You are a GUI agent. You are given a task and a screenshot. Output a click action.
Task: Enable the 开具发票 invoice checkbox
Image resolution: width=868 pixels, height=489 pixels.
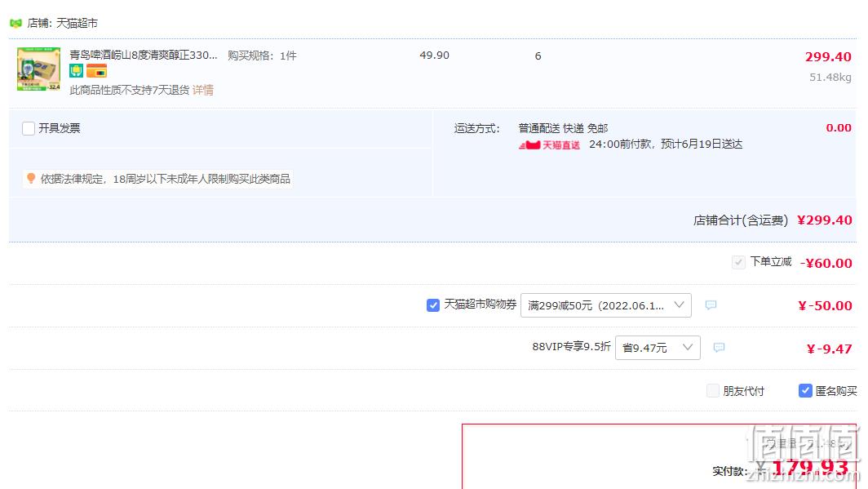29,128
